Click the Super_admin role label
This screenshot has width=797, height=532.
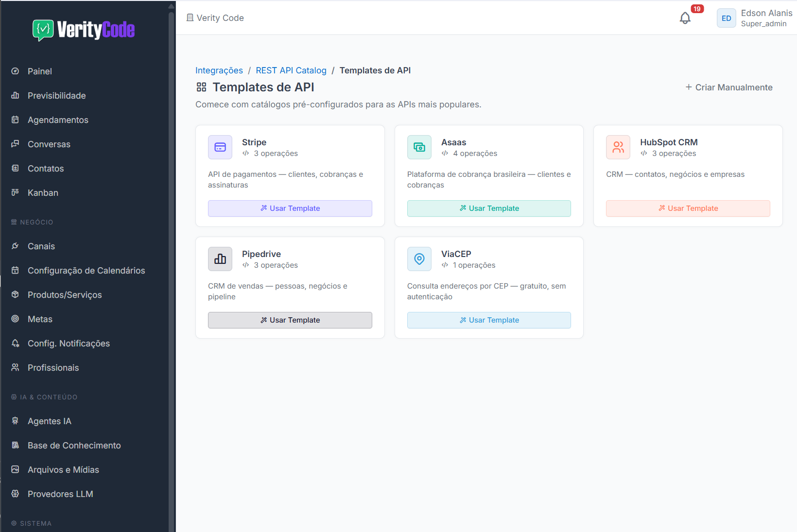click(763, 24)
